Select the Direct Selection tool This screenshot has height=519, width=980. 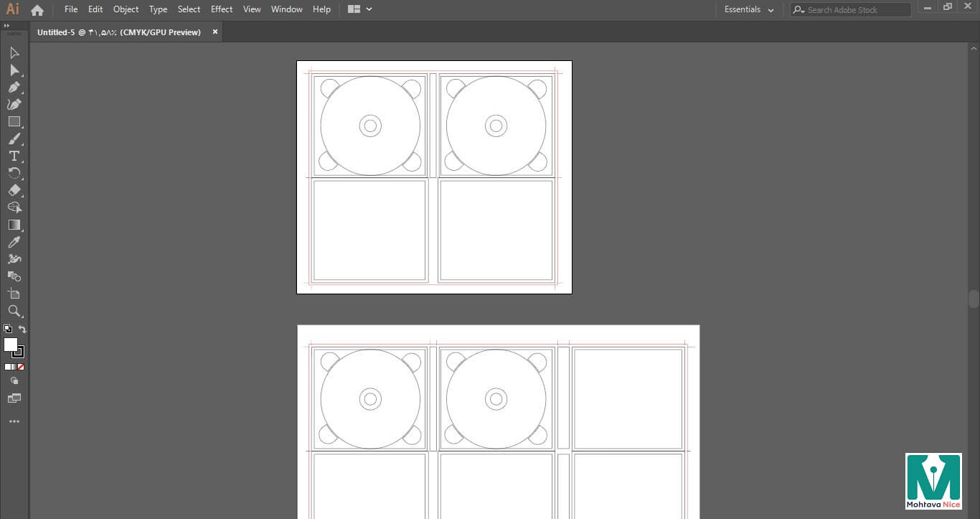pos(14,70)
